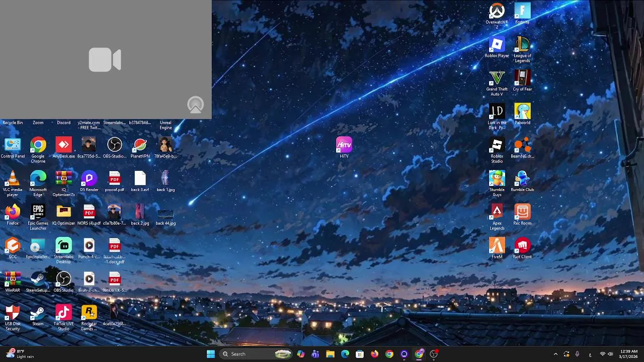Open the clock and date flyout
Image resolution: width=644 pixels, height=362 pixels.
coord(629,354)
